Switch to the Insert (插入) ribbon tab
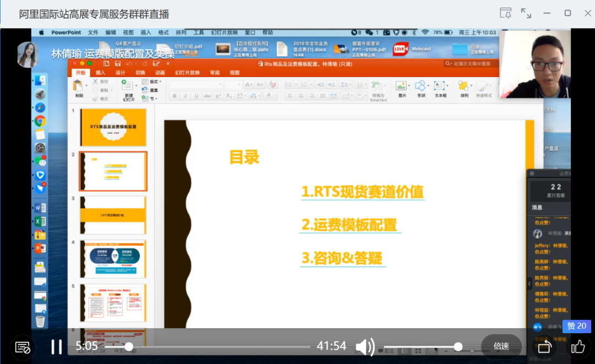595x364 pixels. [x=101, y=73]
